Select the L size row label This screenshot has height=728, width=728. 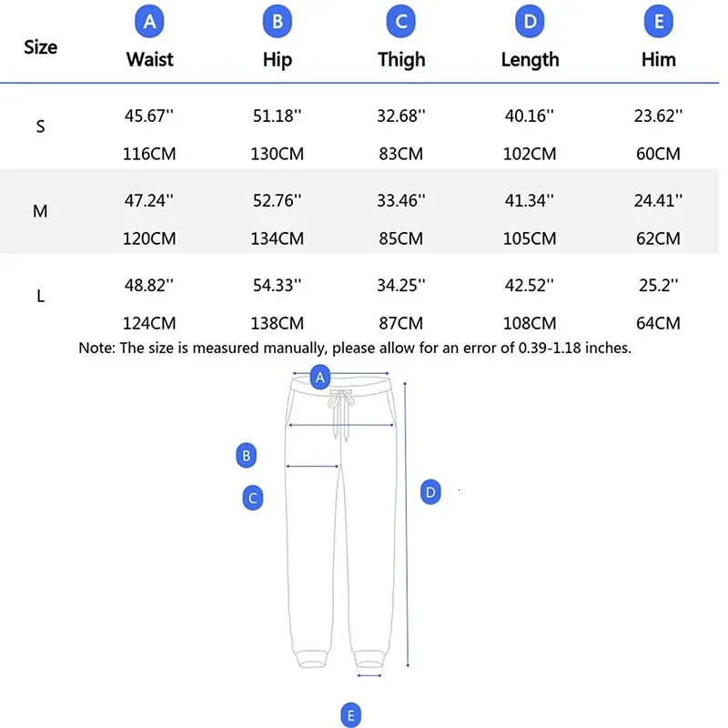pyautogui.click(x=40, y=297)
